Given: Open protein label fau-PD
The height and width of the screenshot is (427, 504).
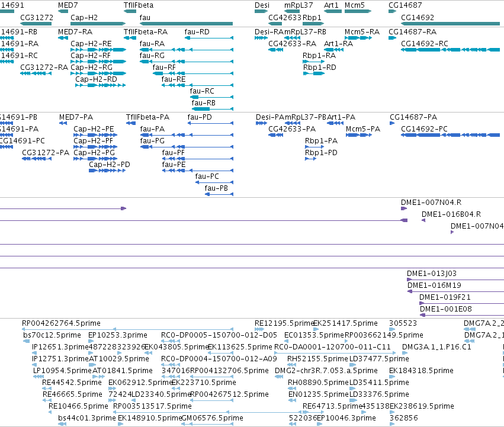Looking at the screenshot, I should point(200,117).
